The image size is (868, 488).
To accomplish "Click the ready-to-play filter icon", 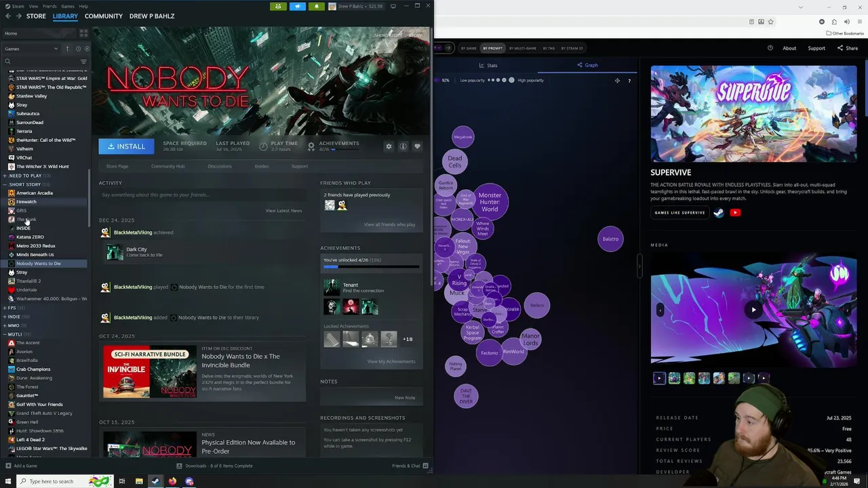I will 86,49.
